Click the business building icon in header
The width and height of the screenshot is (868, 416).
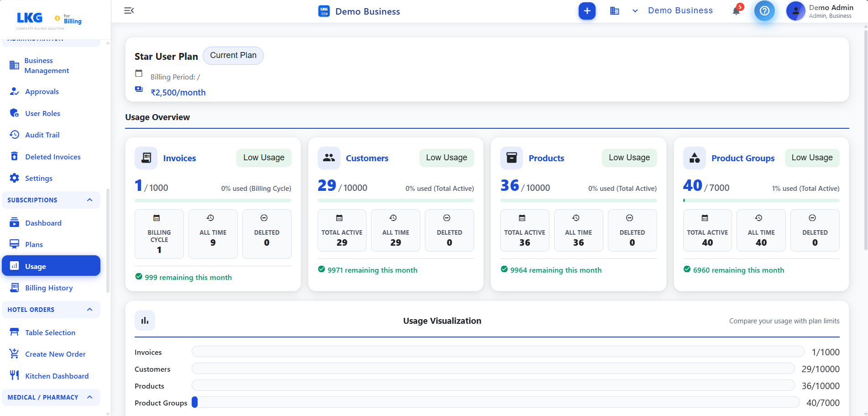(615, 11)
